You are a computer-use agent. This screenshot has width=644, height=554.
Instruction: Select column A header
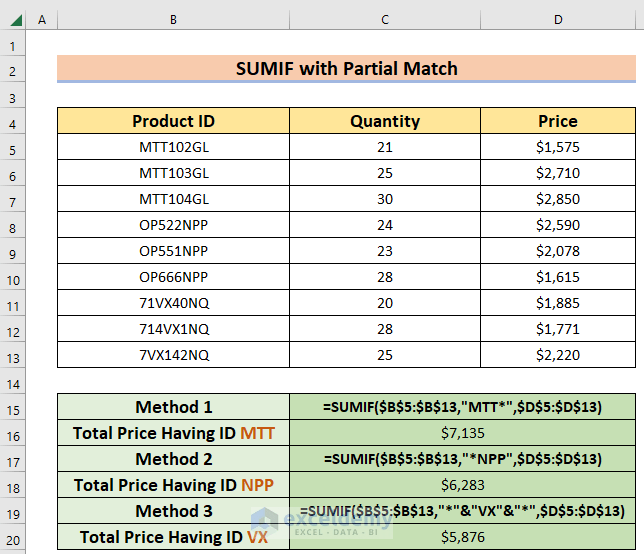click(x=42, y=20)
